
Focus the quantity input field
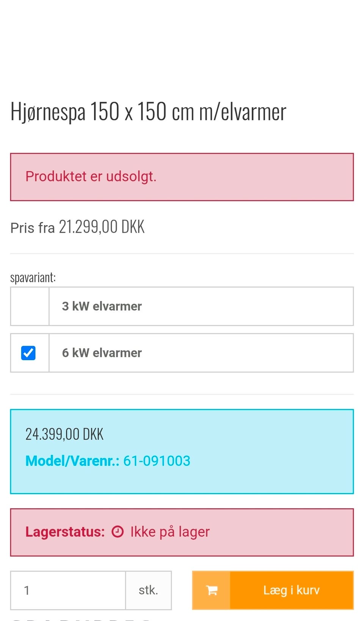coord(68,590)
